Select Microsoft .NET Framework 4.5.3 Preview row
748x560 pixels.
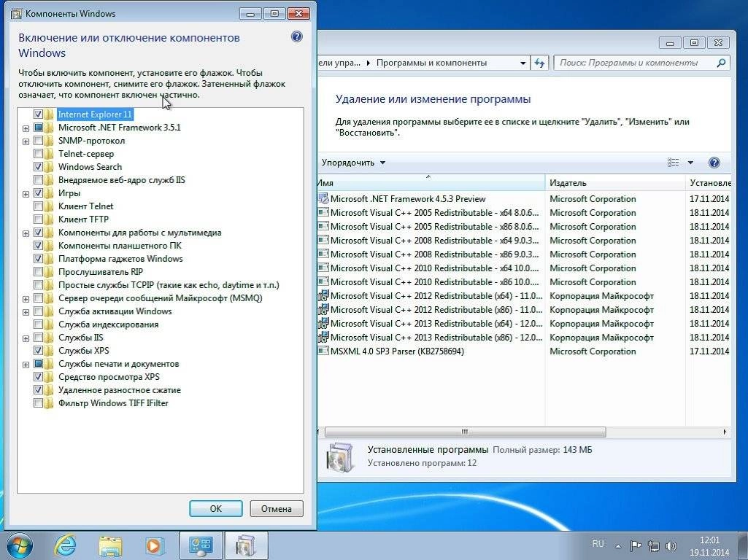coord(524,199)
